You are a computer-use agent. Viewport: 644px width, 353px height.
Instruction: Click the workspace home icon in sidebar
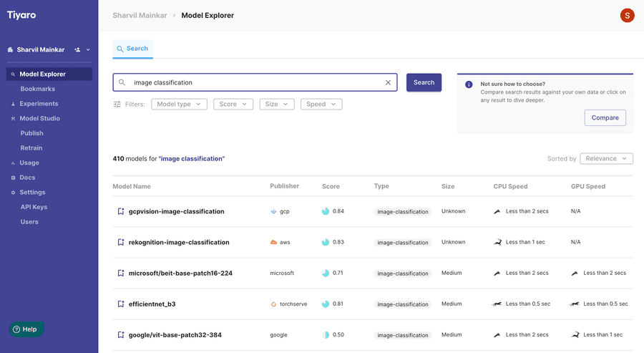pos(10,49)
